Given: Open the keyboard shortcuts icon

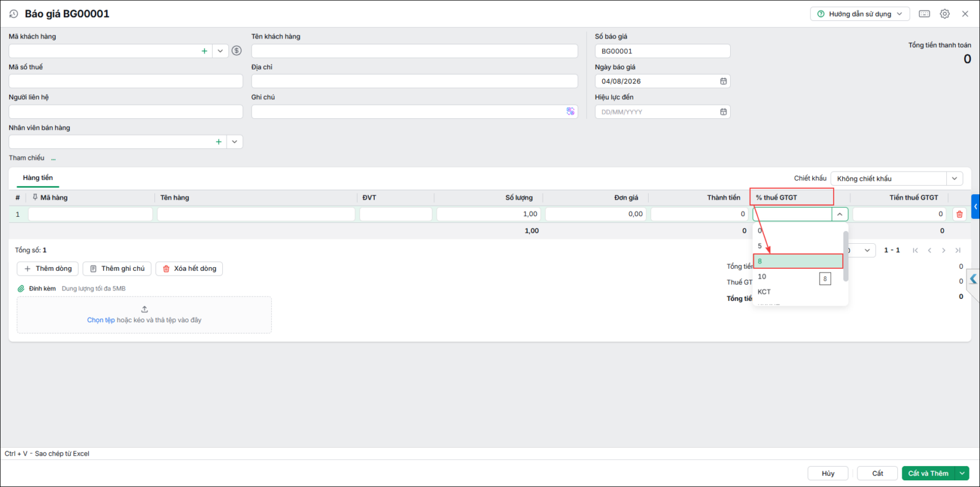Looking at the screenshot, I should [x=924, y=13].
